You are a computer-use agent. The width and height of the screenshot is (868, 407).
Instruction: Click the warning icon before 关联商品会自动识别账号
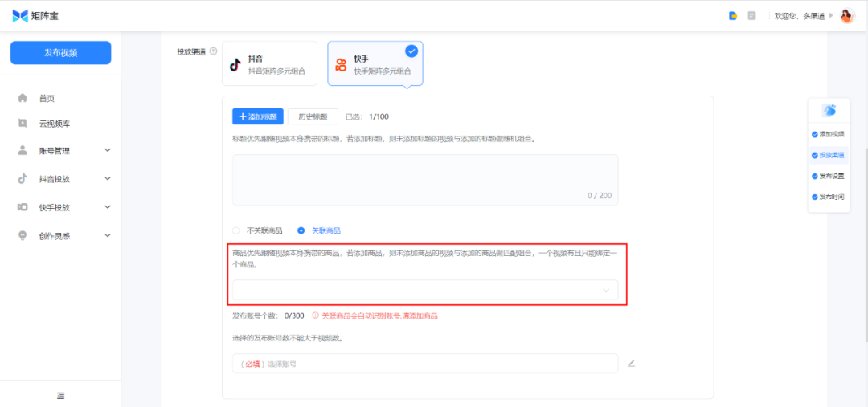316,315
